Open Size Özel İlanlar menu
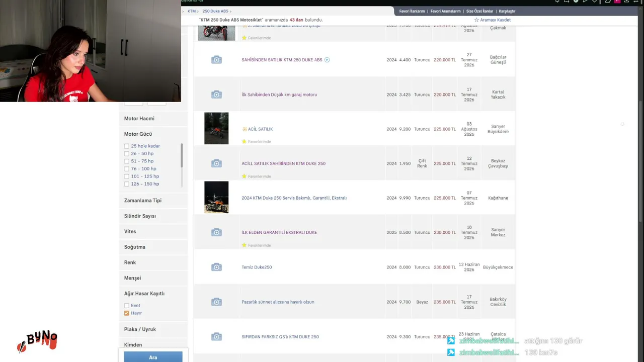Image resolution: width=644 pixels, height=362 pixels. (480, 11)
